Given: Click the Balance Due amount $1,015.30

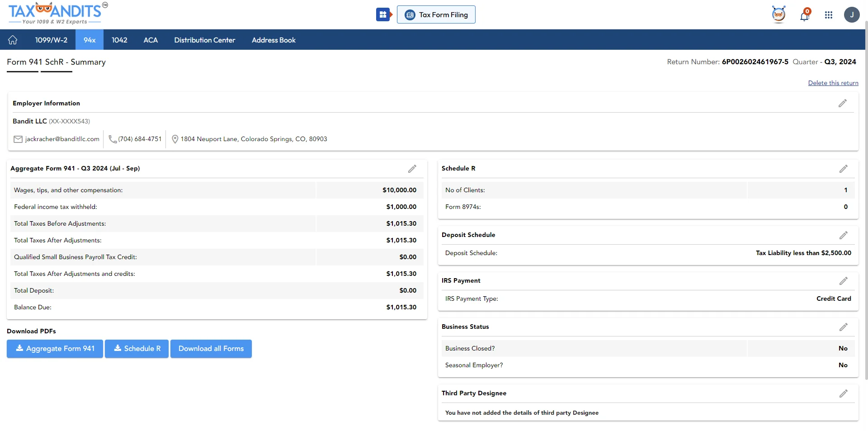Looking at the screenshot, I should point(401,307).
